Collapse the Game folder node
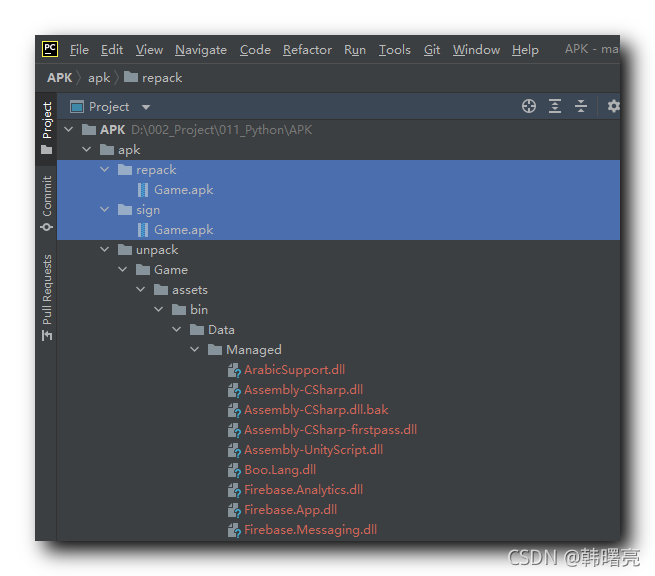 [122, 270]
